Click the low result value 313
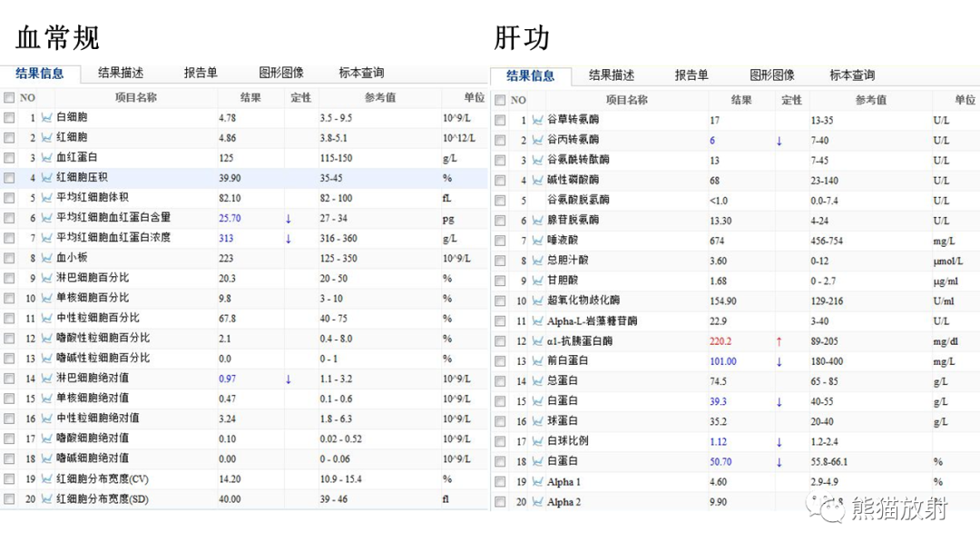980x552 pixels. [x=226, y=238]
